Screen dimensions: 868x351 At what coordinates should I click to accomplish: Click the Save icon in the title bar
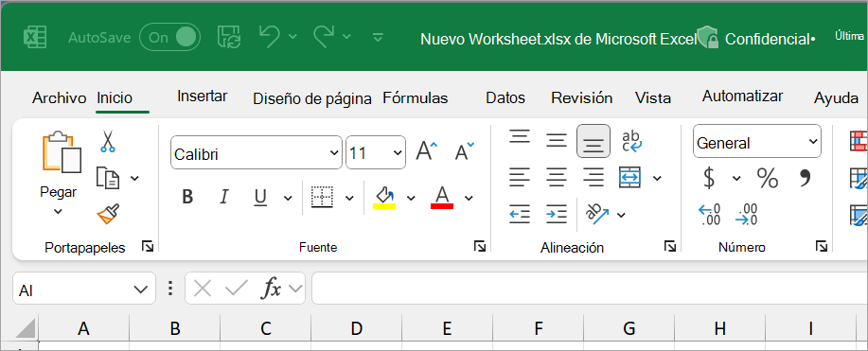pyautogui.click(x=228, y=37)
